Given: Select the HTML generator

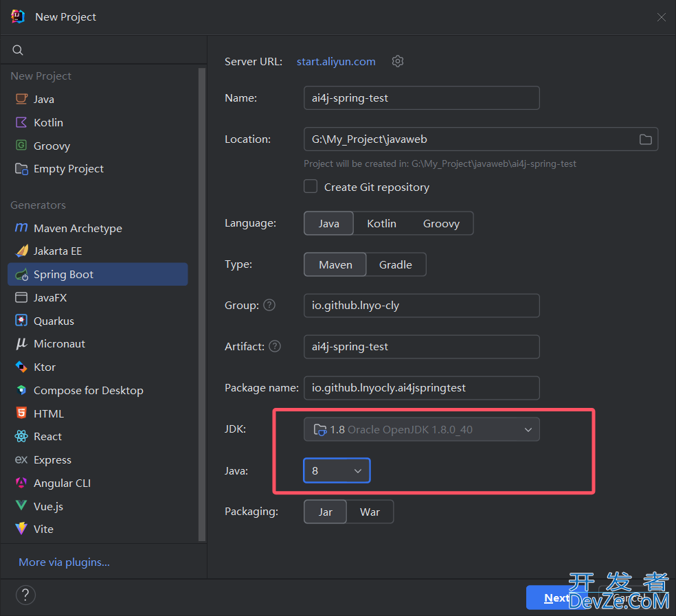Looking at the screenshot, I should (x=98, y=413).
